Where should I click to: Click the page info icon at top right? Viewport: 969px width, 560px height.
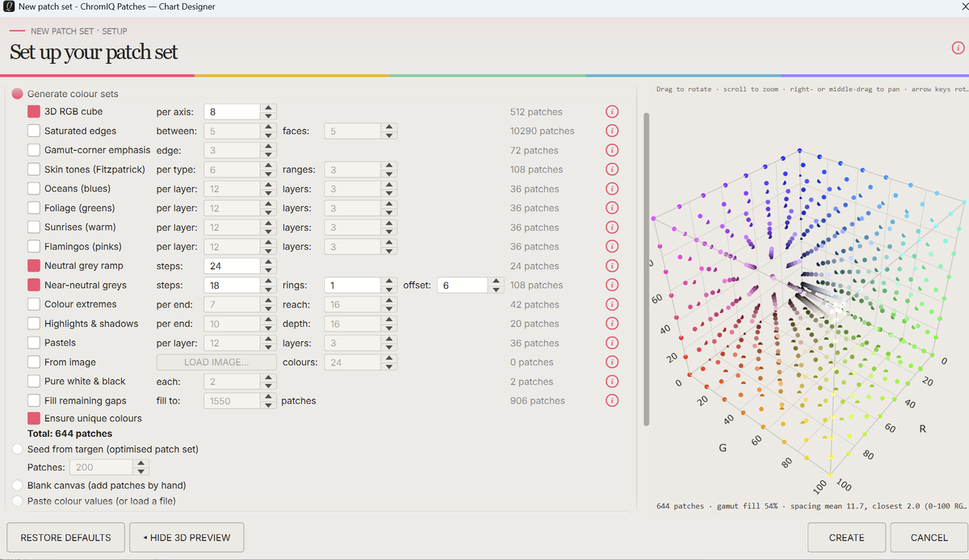click(x=959, y=48)
